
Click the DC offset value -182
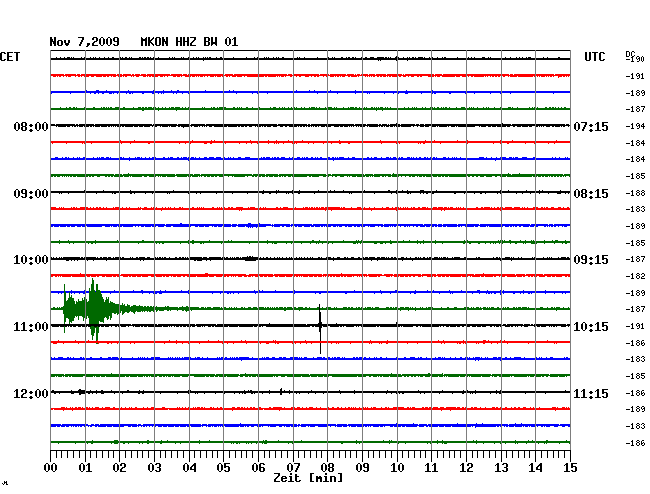[635, 276]
